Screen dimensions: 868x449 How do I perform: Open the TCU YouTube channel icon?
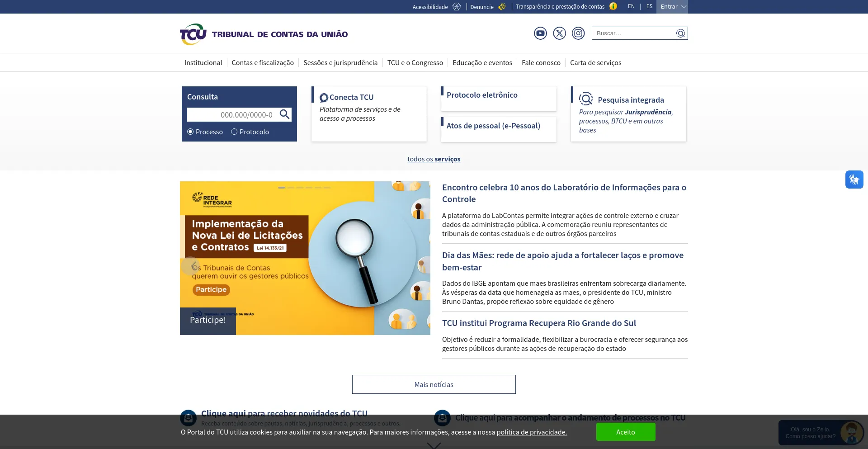click(540, 33)
